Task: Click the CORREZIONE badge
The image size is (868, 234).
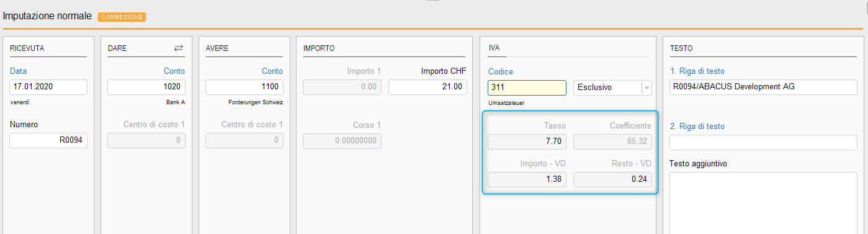Action: [x=122, y=17]
